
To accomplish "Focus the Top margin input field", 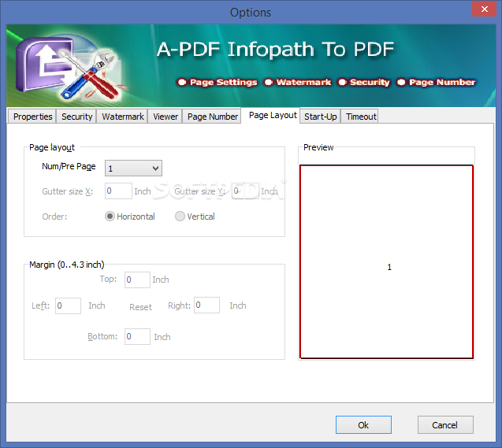I will click(137, 280).
